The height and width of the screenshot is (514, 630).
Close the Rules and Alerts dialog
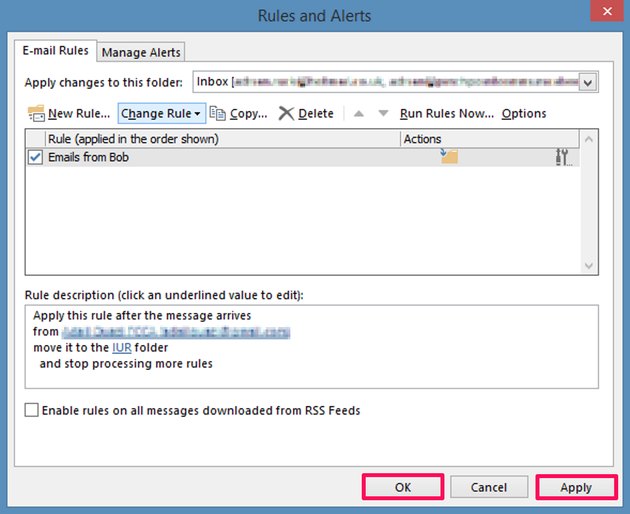(x=607, y=11)
